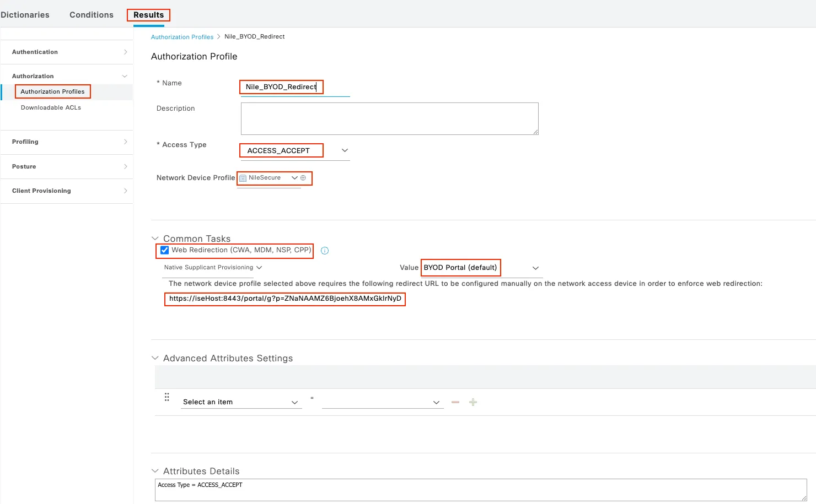Remove attribute row with minus icon
This screenshot has width=816, height=504.
455,402
